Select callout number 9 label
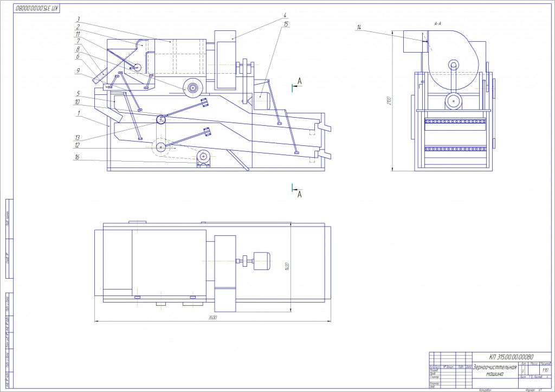The width and height of the screenshot is (555, 392). click(x=78, y=71)
